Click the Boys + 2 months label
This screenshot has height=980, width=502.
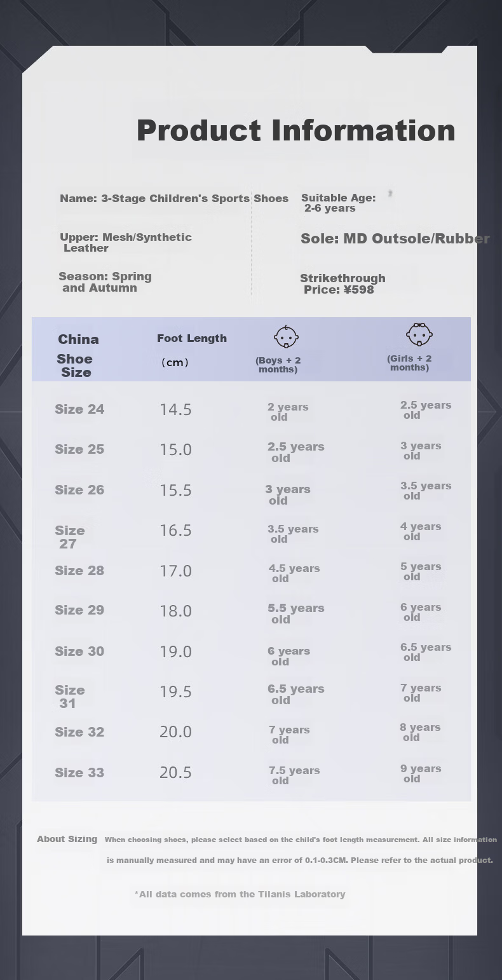278,365
